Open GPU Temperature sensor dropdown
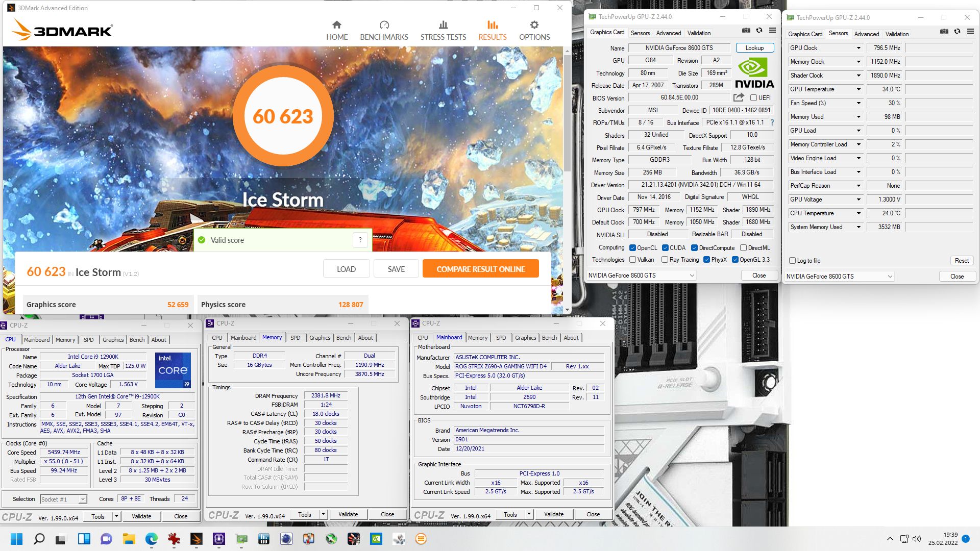 coord(859,89)
